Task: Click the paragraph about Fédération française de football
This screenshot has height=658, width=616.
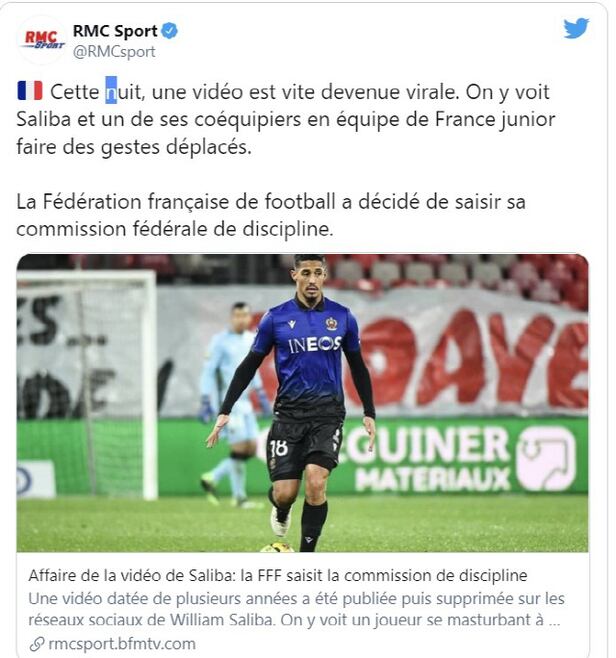Action: coord(271,215)
